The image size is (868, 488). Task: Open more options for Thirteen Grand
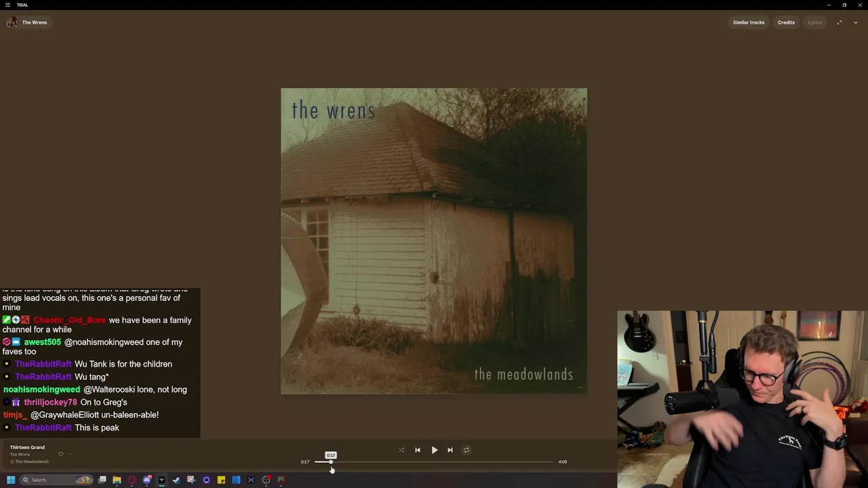click(71, 454)
